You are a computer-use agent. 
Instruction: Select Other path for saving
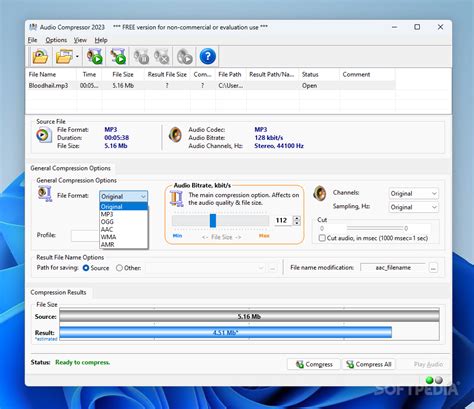[119, 268]
